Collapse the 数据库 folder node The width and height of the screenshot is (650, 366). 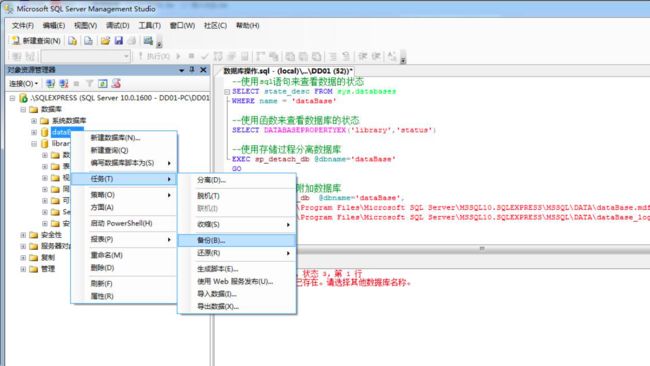coord(23,109)
